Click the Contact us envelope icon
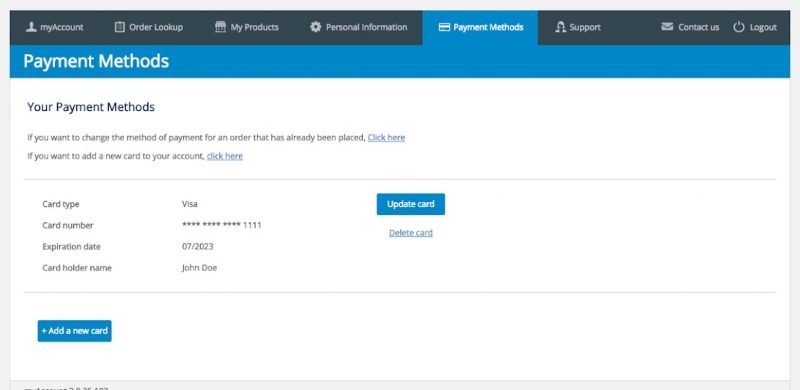 [667, 27]
